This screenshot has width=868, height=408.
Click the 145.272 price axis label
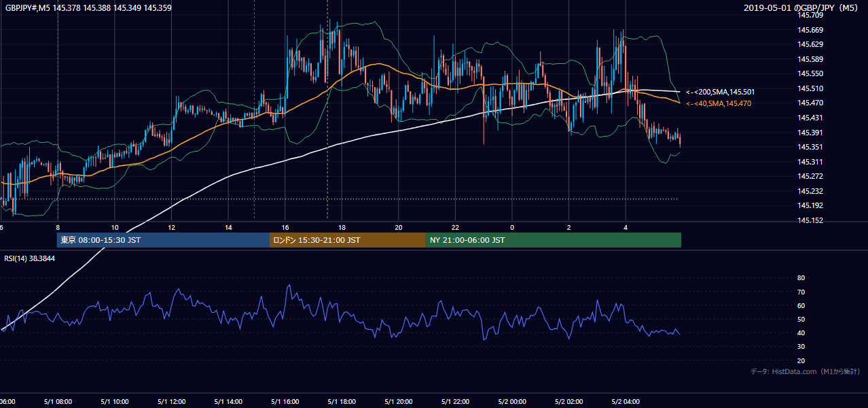pyautogui.click(x=811, y=176)
